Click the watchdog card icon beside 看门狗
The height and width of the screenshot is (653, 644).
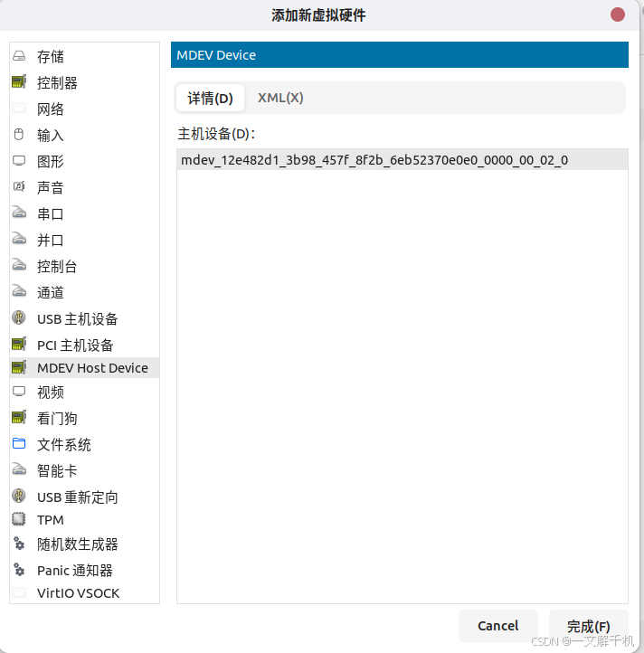(19, 417)
